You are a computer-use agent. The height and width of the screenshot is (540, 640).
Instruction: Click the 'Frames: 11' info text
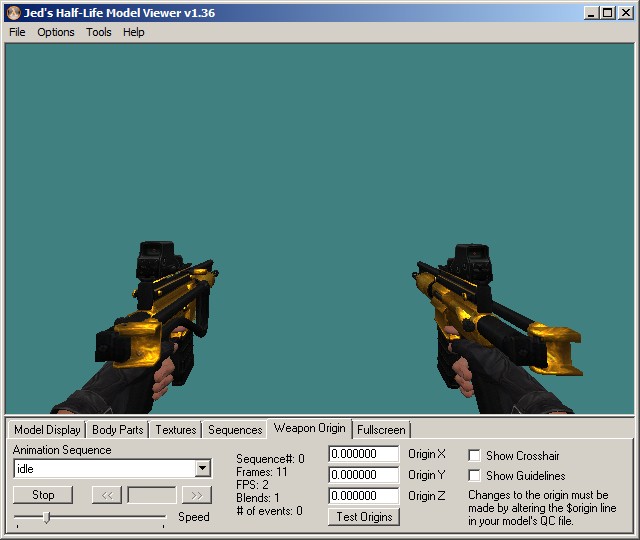coord(262,472)
